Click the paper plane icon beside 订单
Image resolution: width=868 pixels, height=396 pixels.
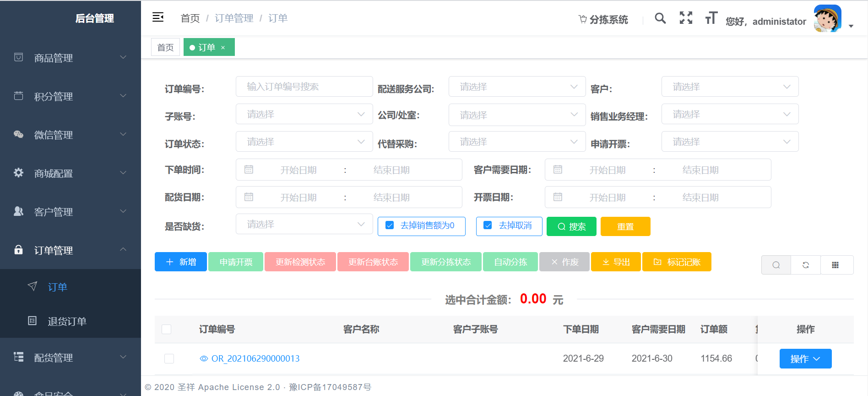(x=33, y=286)
